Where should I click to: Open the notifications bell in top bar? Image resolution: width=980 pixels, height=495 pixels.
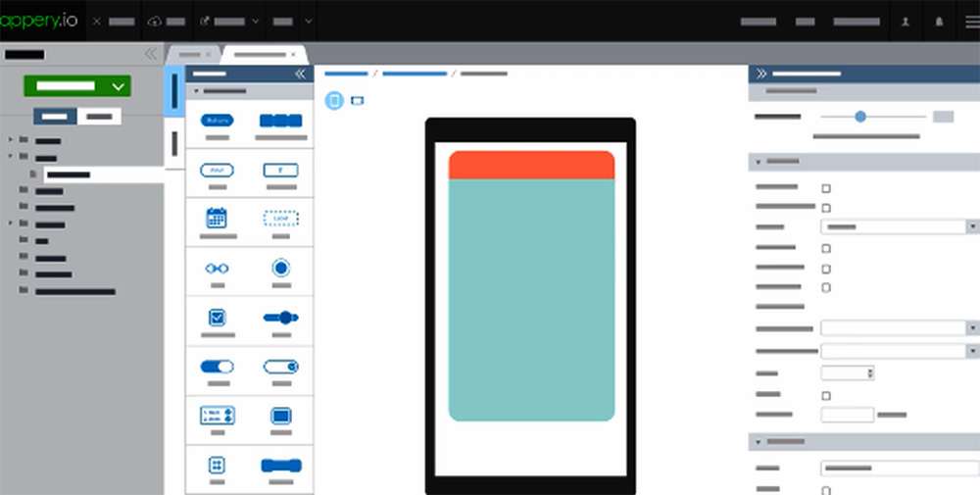pyautogui.click(x=939, y=21)
